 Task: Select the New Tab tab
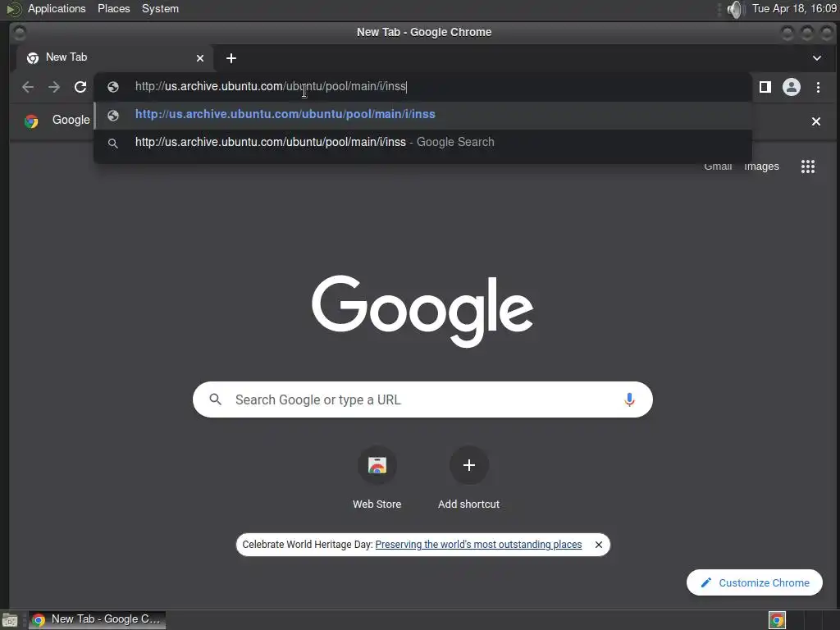(x=115, y=57)
